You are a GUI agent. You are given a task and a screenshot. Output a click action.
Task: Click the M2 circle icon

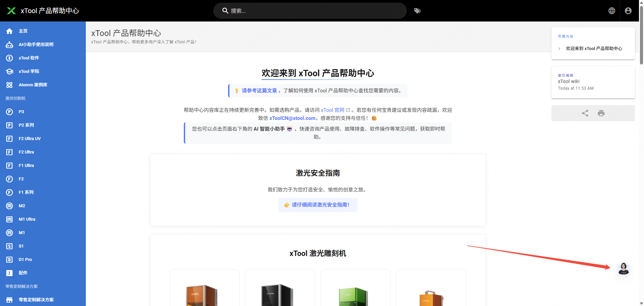[9, 206]
